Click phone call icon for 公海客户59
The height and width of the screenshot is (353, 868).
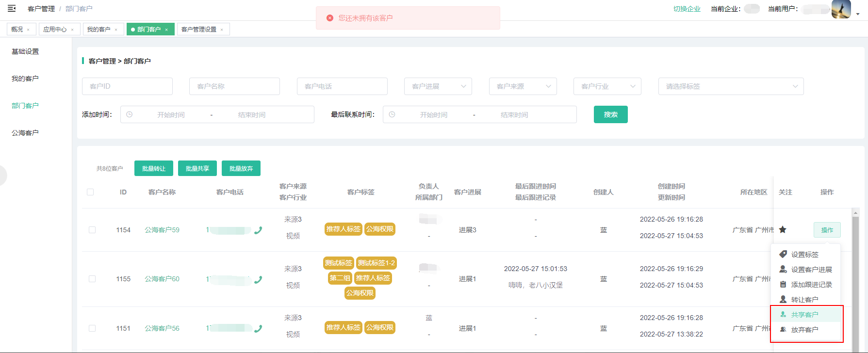coord(258,230)
